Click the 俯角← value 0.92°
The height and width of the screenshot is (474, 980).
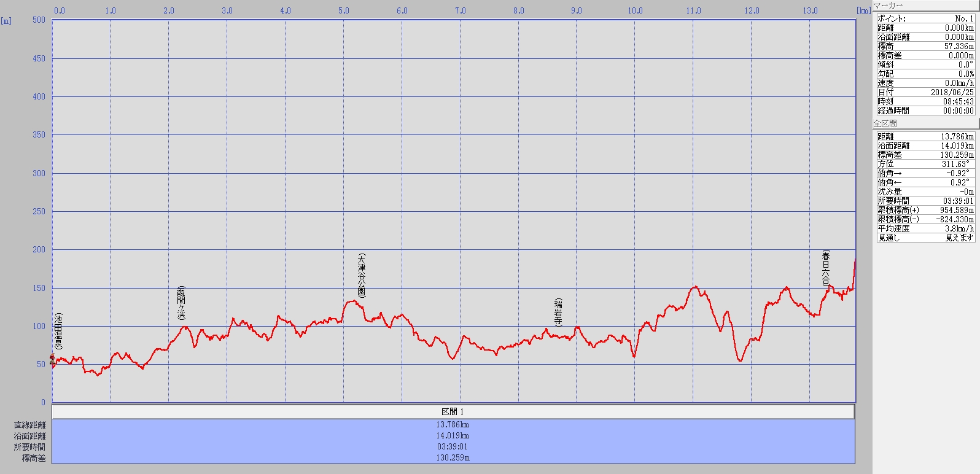tap(960, 182)
